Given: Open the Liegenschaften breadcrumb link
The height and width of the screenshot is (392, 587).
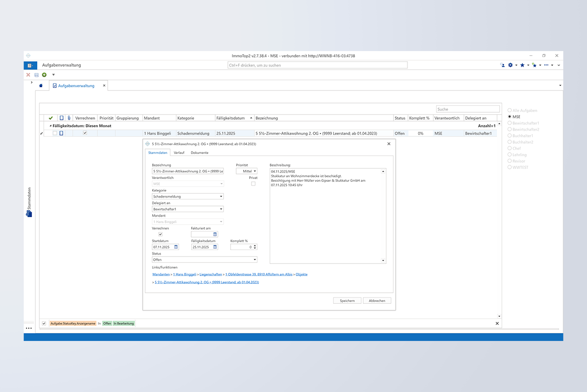Looking at the screenshot, I should pos(211,275).
